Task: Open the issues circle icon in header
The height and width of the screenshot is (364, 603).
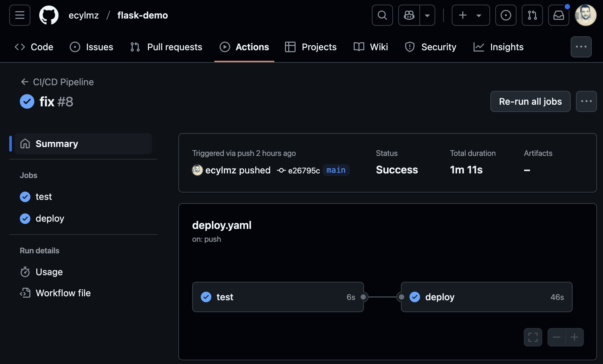Action: point(506,15)
